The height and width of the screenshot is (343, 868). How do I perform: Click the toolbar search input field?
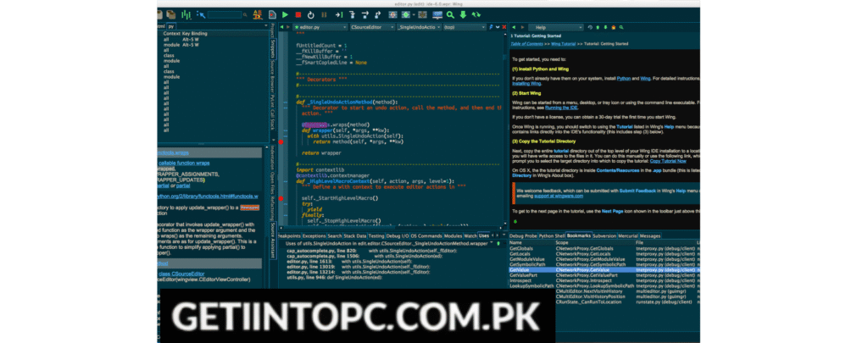pyautogui.click(x=225, y=15)
